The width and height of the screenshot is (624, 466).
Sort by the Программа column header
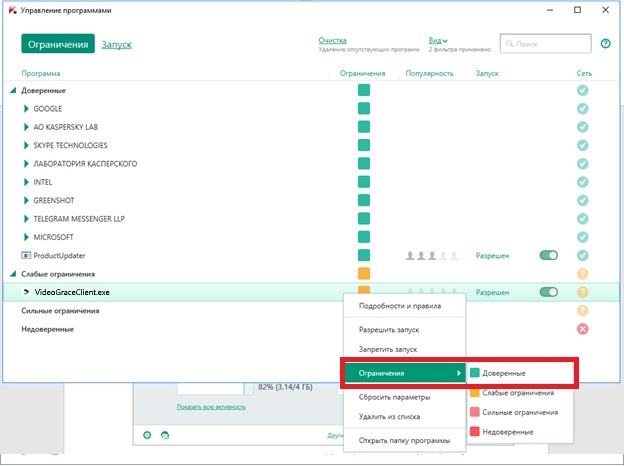tap(41, 73)
